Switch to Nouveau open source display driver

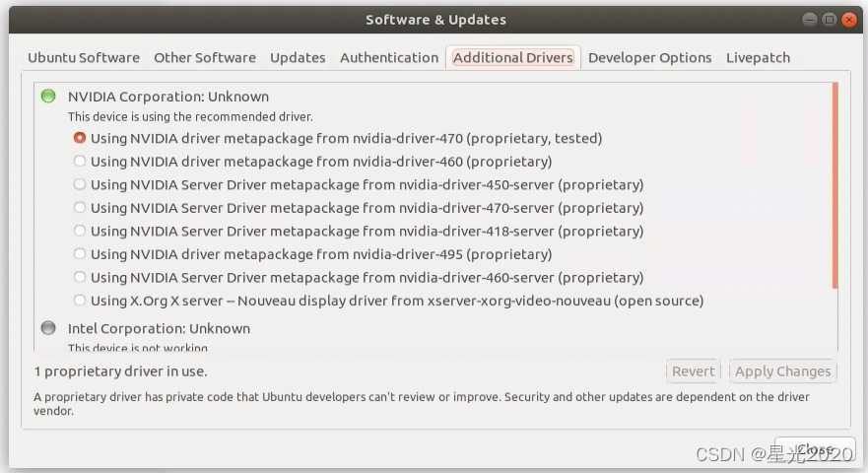(x=80, y=301)
